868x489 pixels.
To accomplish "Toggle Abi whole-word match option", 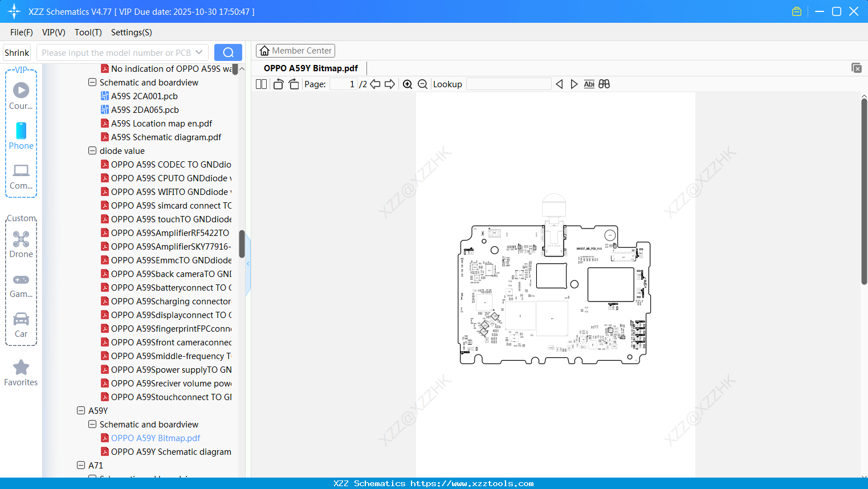I will [x=589, y=84].
